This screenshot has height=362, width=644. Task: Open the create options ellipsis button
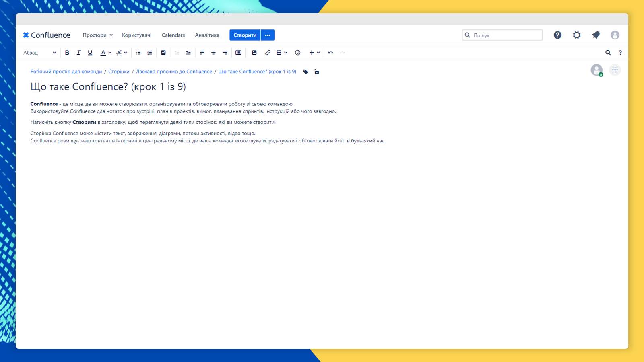[x=268, y=35]
